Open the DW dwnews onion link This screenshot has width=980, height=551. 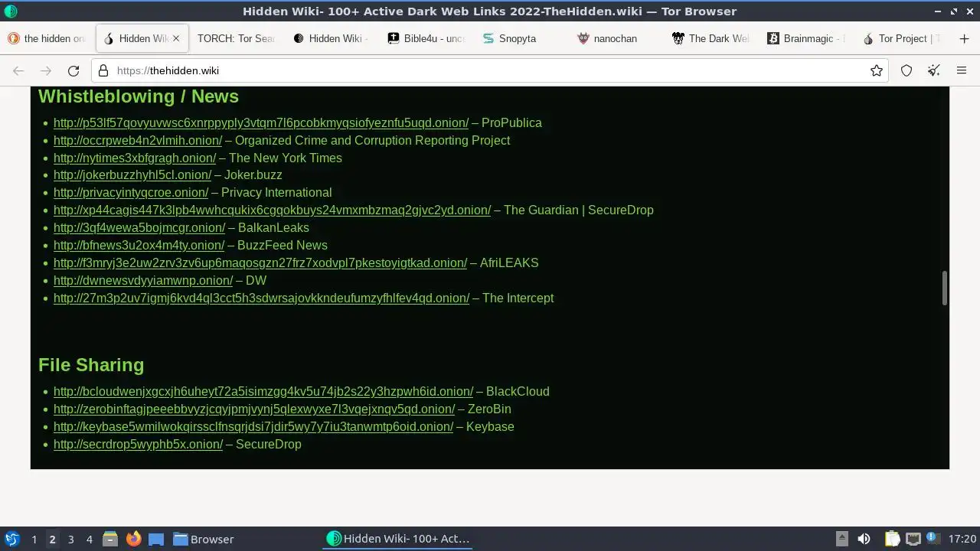pos(143,280)
